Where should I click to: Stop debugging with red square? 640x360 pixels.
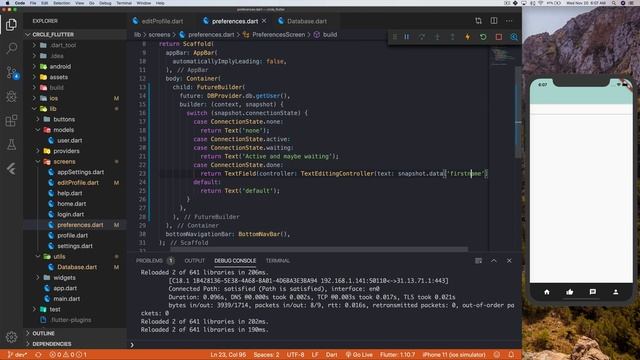coord(499,37)
